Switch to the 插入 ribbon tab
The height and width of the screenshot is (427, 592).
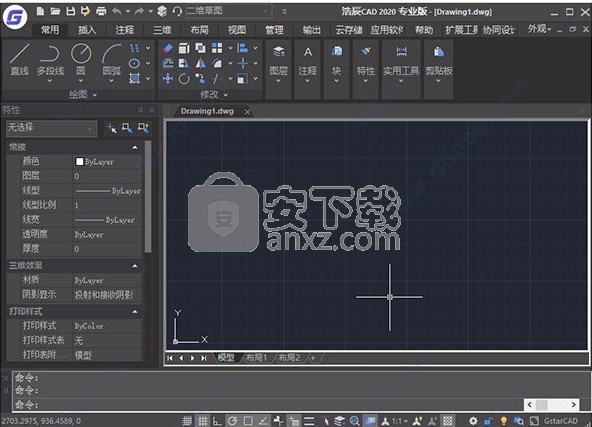(87, 30)
